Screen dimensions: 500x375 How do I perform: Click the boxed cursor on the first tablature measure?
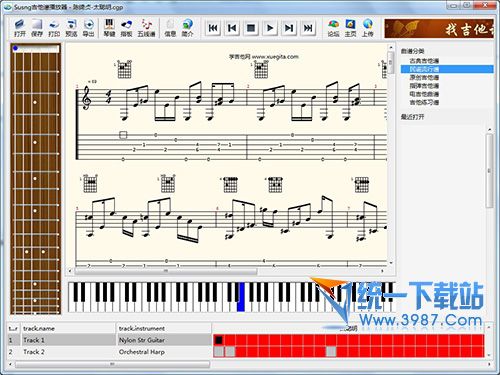pyautogui.click(x=123, y=135)
